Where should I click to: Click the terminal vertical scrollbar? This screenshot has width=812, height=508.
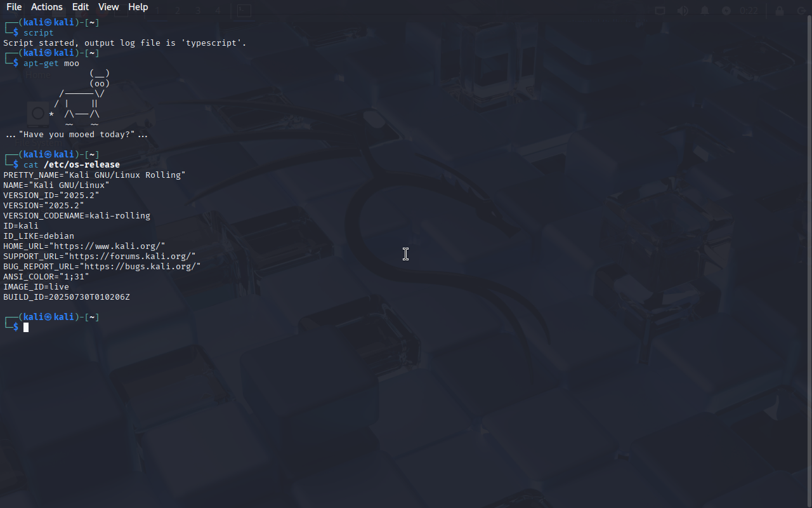(809, 260)
